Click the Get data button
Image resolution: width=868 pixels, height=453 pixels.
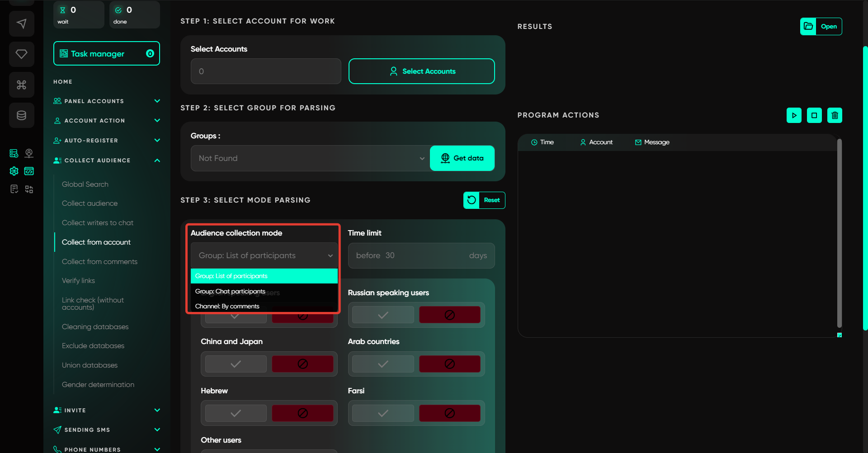coord(462,158)
